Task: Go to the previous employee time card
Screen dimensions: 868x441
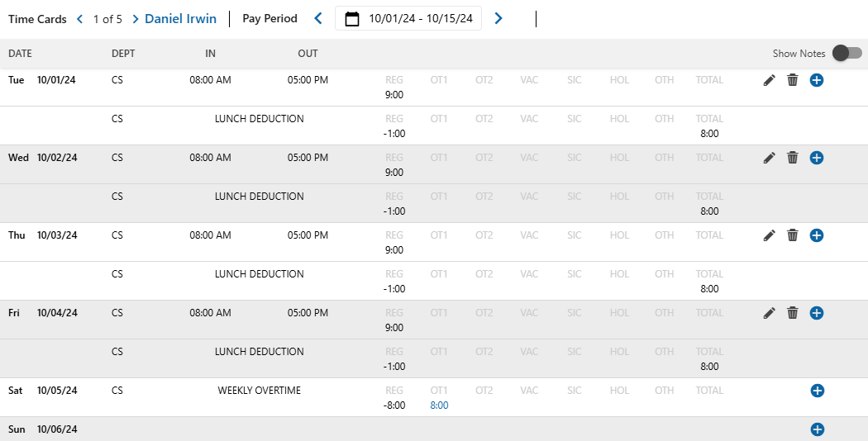Action: click(x=80, y=19)
